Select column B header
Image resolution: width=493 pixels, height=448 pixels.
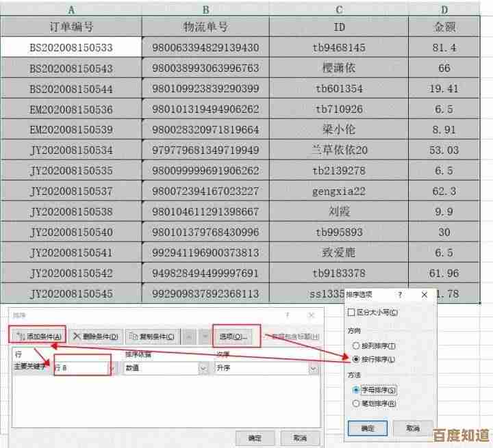click(205, 10)
